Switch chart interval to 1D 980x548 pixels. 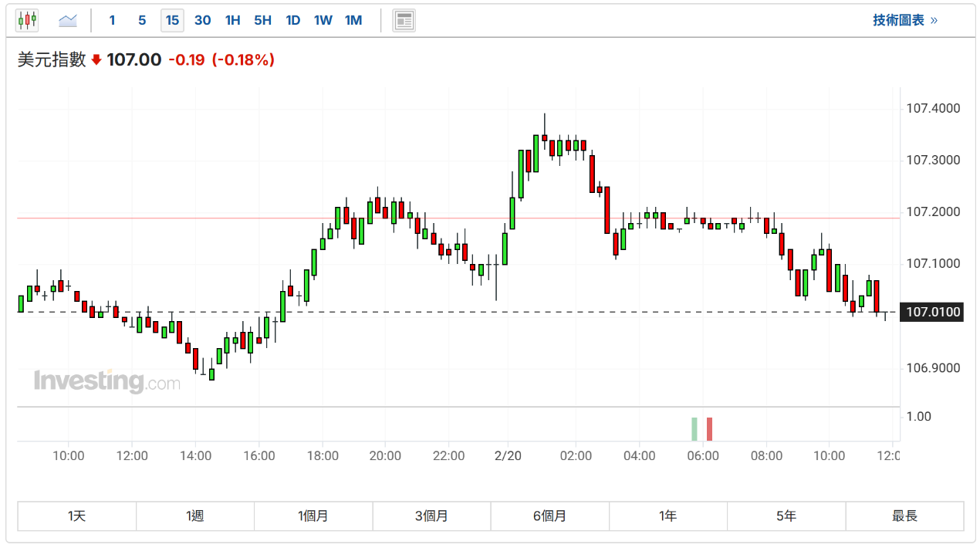point(292,20)
